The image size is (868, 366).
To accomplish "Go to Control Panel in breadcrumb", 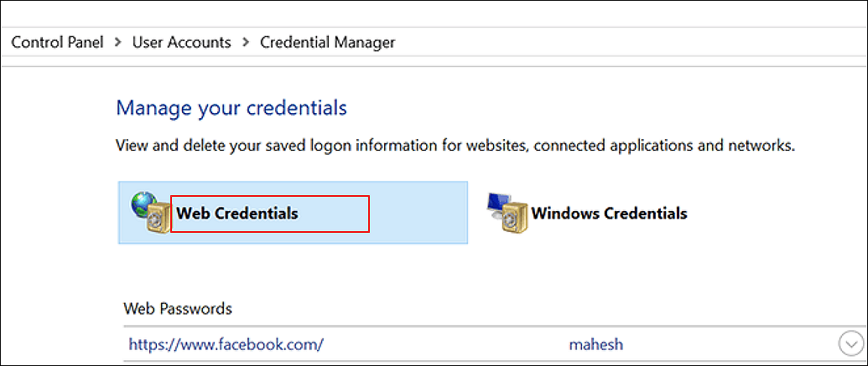I will pyautogui.click(x=57, y=42).
